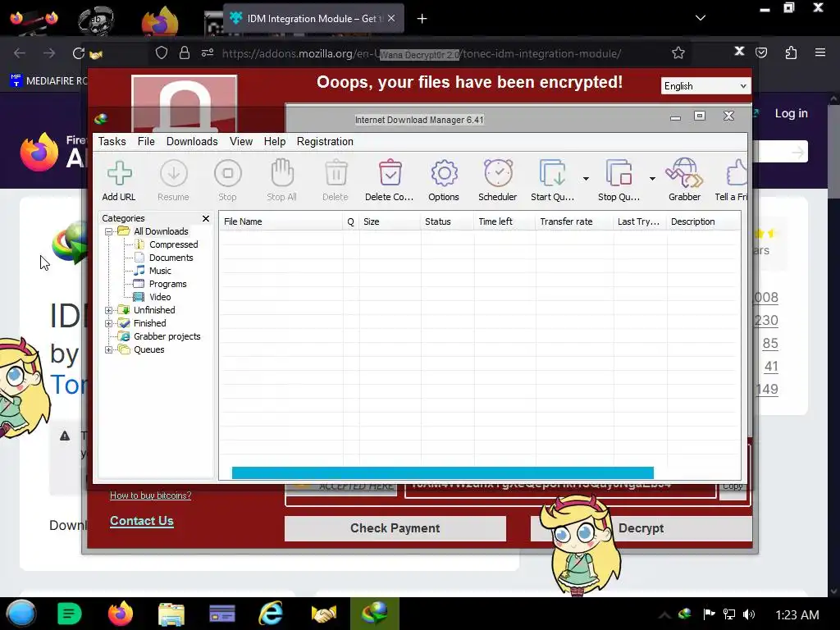Click the Add URL toolbar icon
840x630 pixels.
pos(119,174)
